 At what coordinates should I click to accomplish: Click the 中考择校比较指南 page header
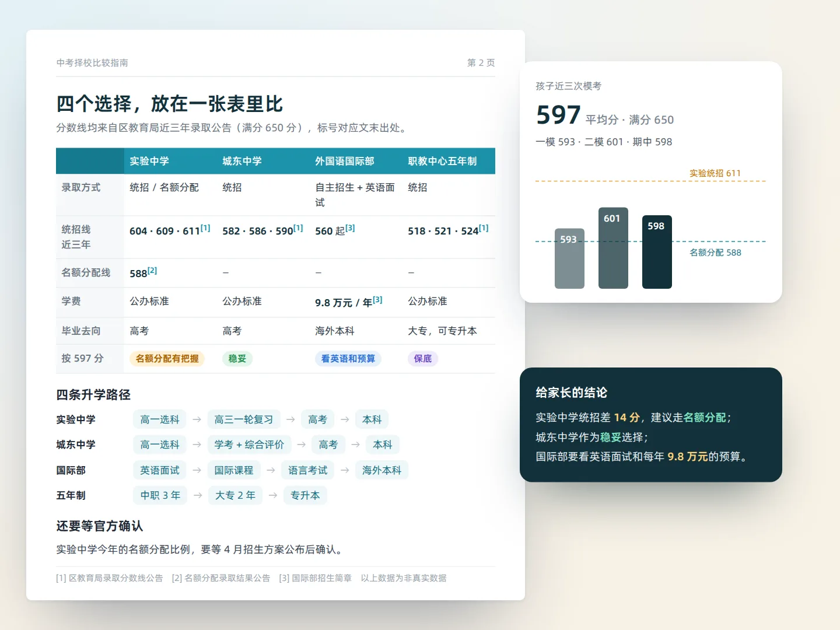pyautogui.click(x=92, y=62)
